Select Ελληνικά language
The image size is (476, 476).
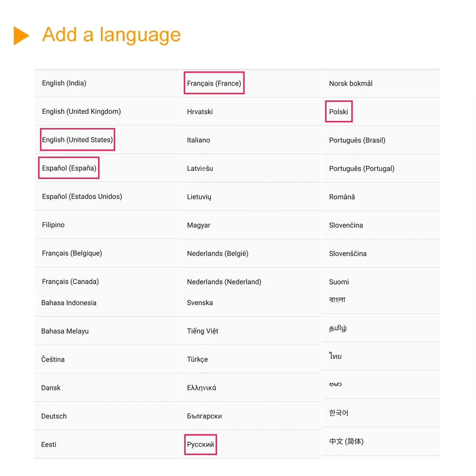[x=201, y=387]
